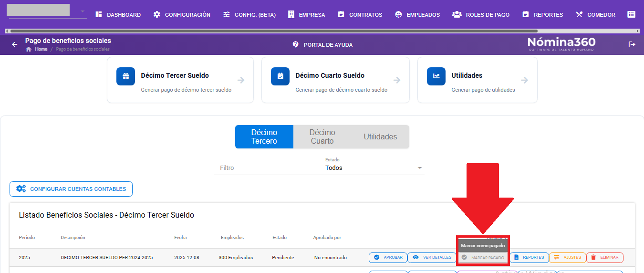Click the Período column header
The height and width of the screenshot is (273, 644).
[x=27, y=238]
